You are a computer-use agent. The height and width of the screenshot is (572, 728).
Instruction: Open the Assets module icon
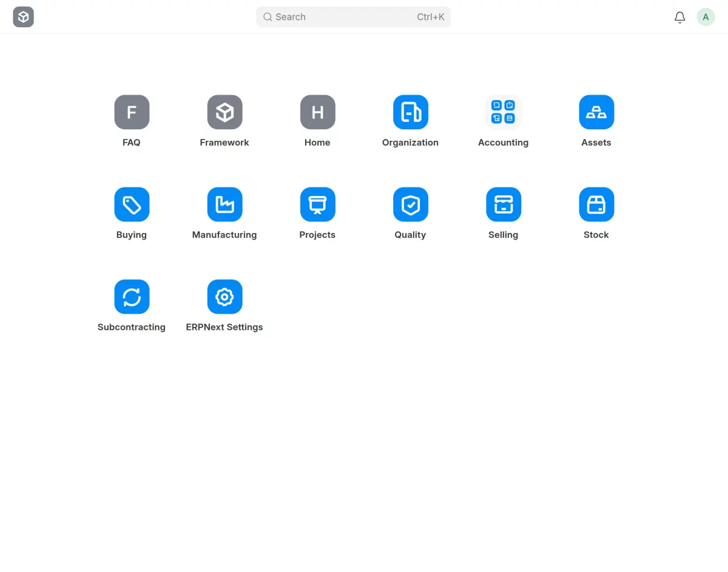tap(596, 112)
